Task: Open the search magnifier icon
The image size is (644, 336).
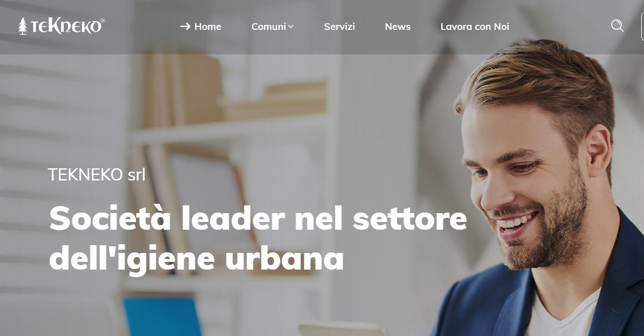Action: [617, 26]
